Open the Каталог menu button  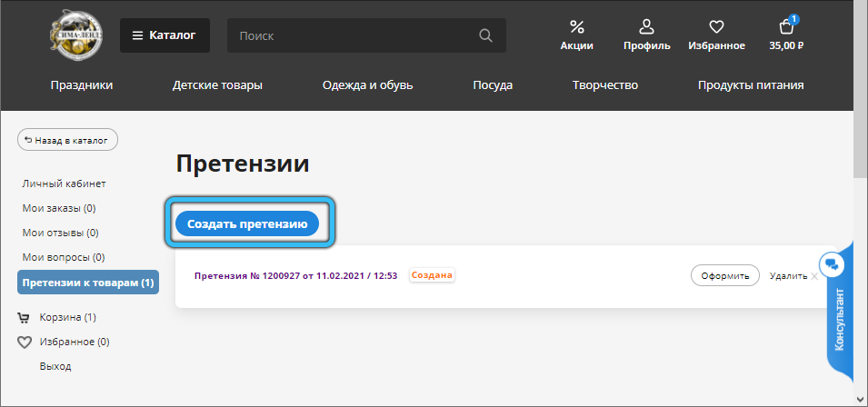(165, 35)
